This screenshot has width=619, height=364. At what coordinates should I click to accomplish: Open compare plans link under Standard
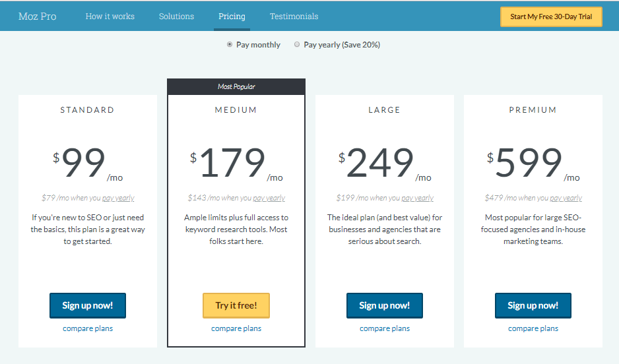click(x=88, y=328)
